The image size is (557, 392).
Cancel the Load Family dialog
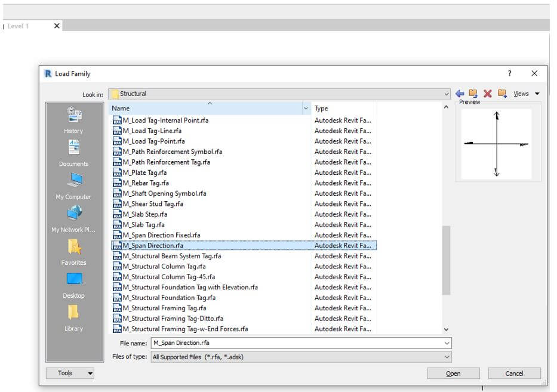pos(514,373)
